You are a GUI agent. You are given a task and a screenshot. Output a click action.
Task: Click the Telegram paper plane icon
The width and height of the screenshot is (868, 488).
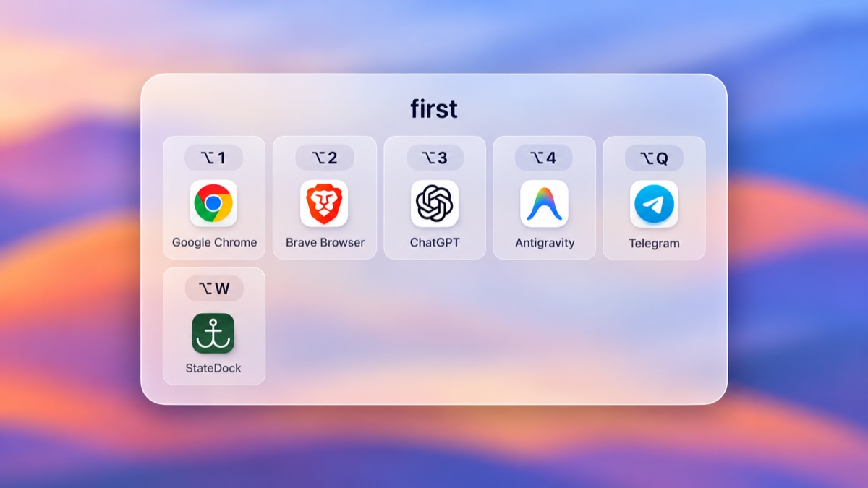[654, 204]
